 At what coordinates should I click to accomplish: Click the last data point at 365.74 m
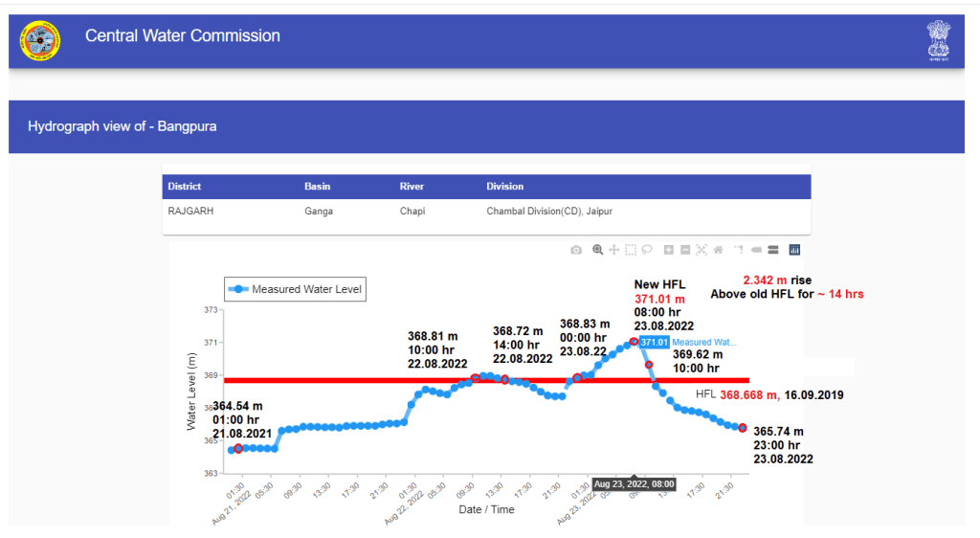pyautogui.click(x=743, y=427)
